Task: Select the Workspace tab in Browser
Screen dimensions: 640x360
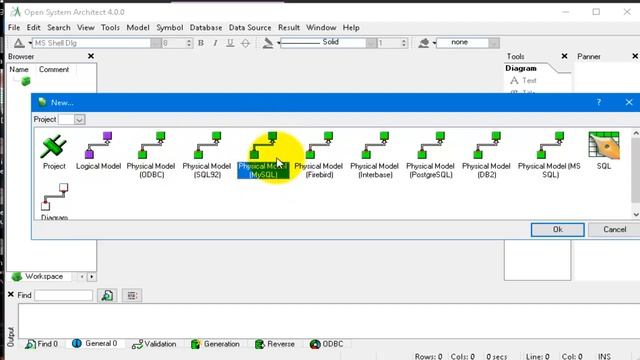Action: pos(38,277)
